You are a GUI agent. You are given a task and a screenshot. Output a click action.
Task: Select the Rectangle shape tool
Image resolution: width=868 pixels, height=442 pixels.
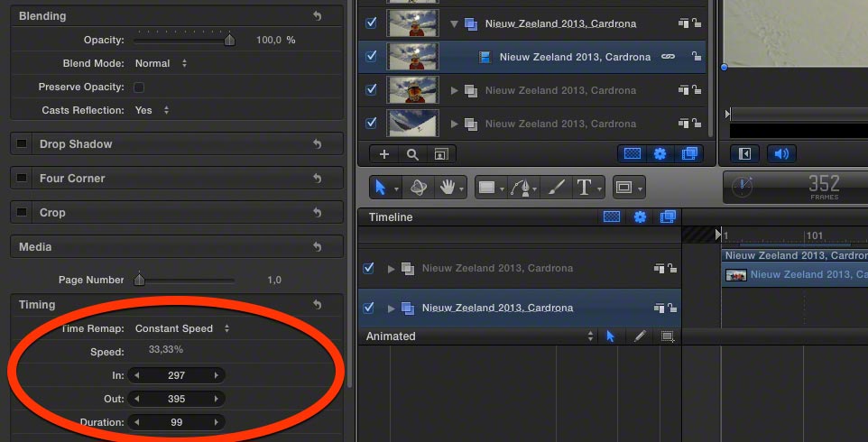(x=486, y=188)
